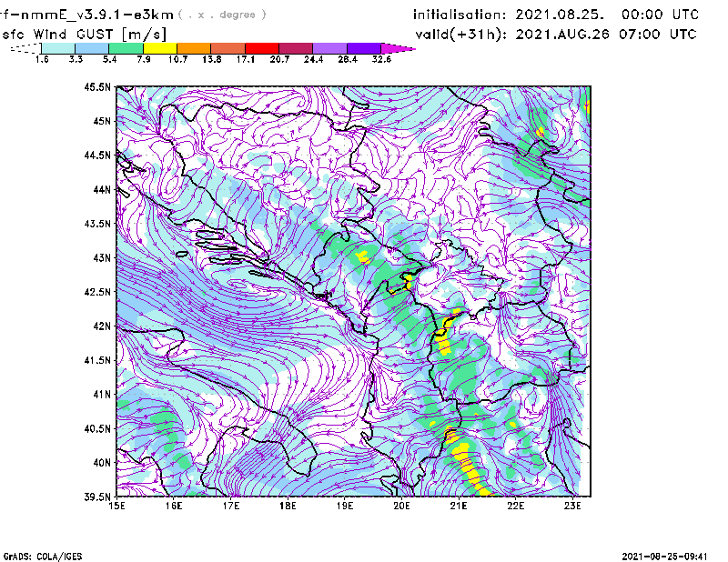728x562 pixels.
Task: Click the '45N' latitude label
Action: (102, 121)
